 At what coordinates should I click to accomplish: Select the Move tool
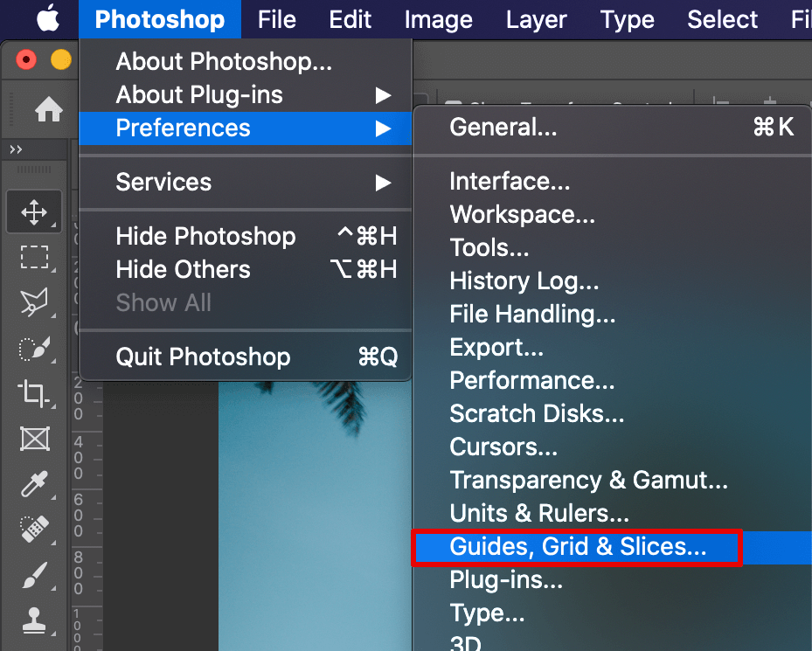34,211
